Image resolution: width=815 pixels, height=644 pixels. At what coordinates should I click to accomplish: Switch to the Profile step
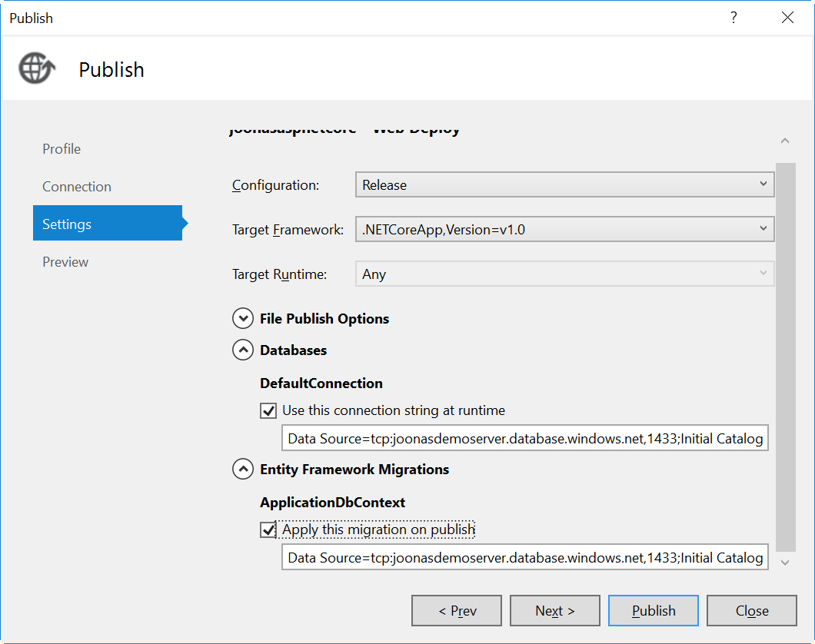62,149
